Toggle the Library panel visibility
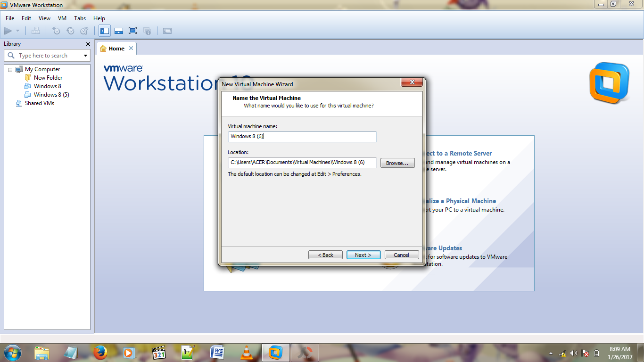Screen dimensions: 644x362 click(104, 30)
